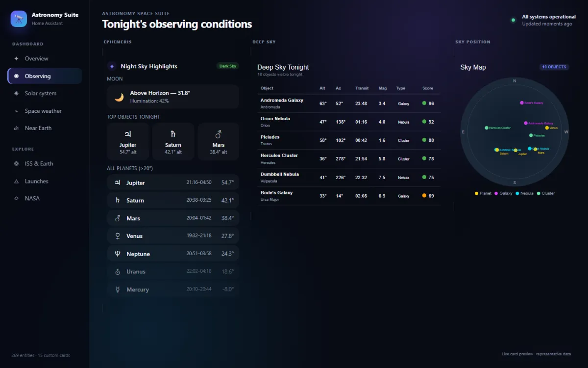Viewport: 588px width, 368px height.
Task: Click the Nebula legend cyan dot
Action: coord(517,193)
